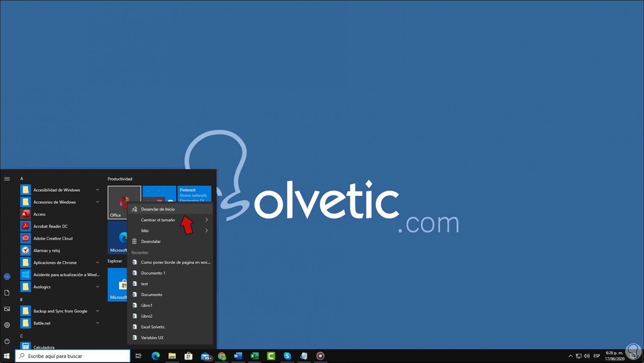Image resolution: width=644 pixels, height=363 pixels.
Task: Click the Escribe aquí para buscar box
Action: (x=73, y=356)
